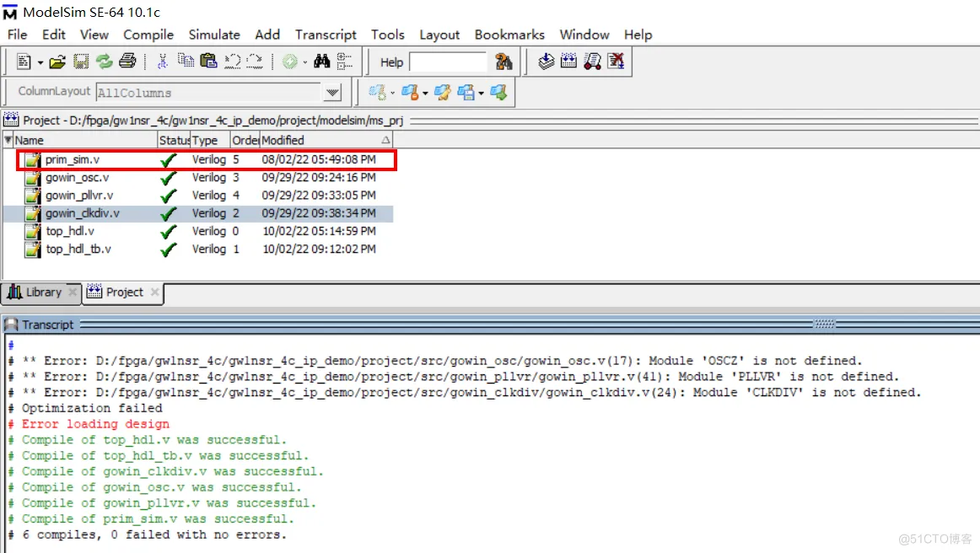980x553 pixels.
Task: Select the gowin_clkdiv.v file row
Action: click(x=199, y=214)
